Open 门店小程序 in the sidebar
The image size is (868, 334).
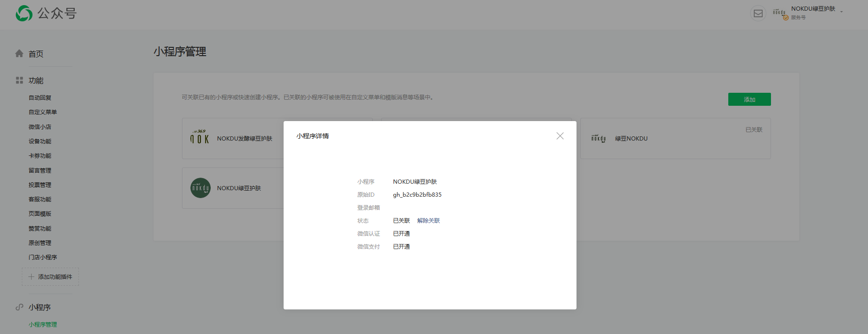pos(43,257)
